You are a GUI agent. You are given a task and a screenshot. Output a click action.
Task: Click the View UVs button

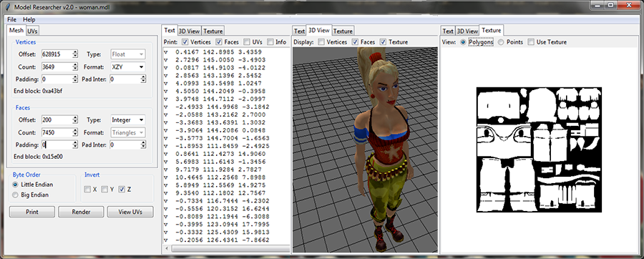pos(130,212)
